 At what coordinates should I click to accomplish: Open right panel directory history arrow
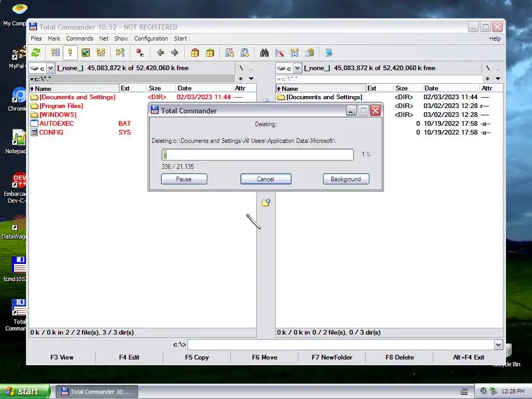498,79
